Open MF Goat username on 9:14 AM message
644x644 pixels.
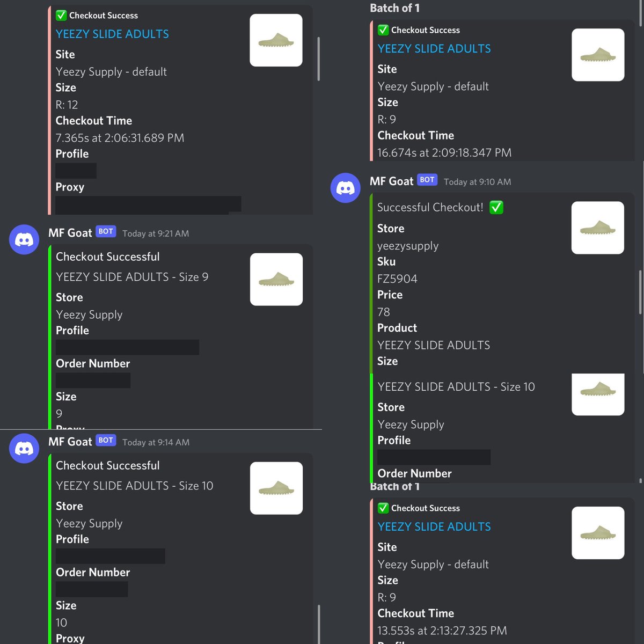click(70, 442)
